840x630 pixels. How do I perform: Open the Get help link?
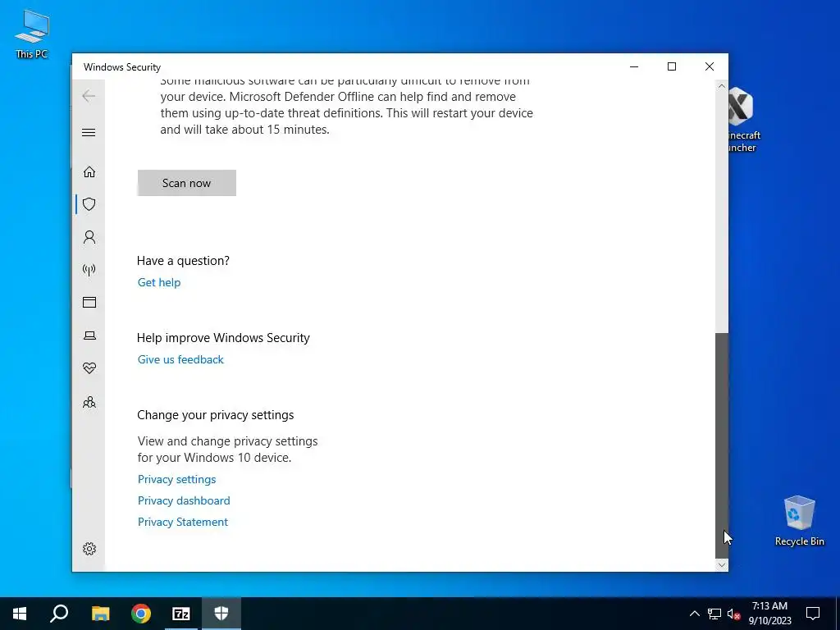pyautogui.click(x=159, y=282)
